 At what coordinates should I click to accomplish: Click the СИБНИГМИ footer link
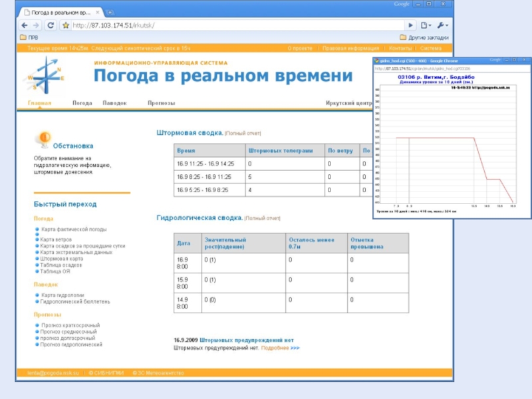(106, 373)
